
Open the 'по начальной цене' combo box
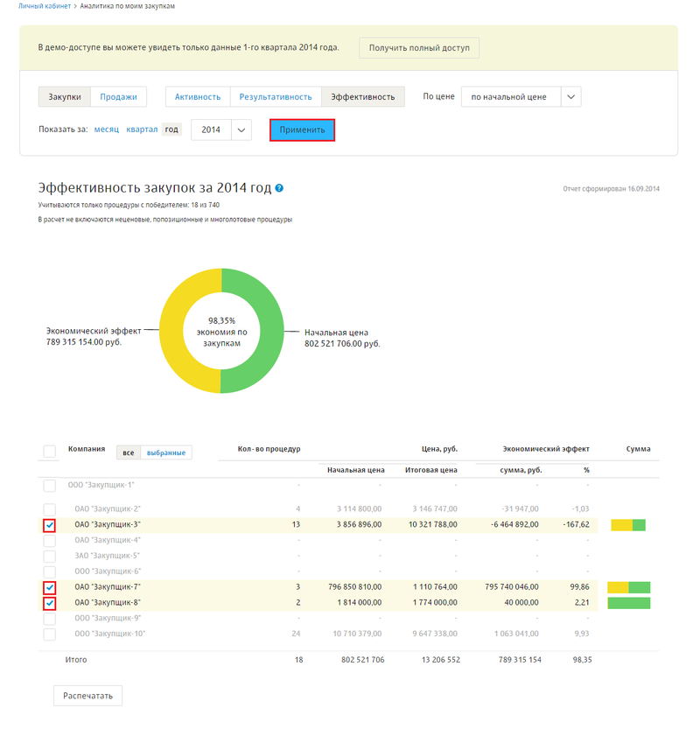[510, 97]
